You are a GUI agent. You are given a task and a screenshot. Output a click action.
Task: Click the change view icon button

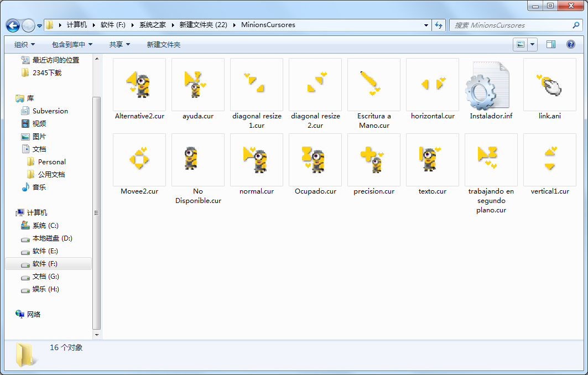click(521, 44)
